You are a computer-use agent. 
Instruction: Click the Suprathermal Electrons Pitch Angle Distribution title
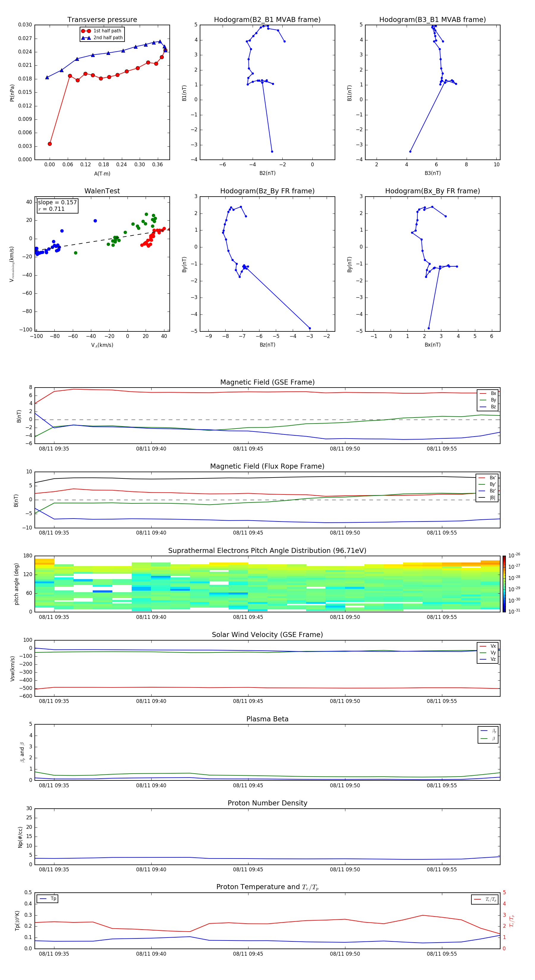[x=267, y=551]
